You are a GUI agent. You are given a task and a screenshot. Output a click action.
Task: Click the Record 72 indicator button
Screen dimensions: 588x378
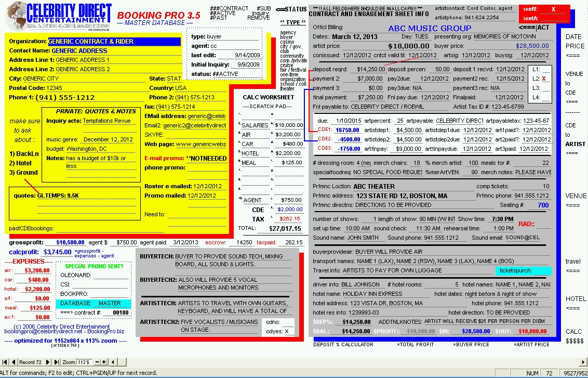click(31, 362)
